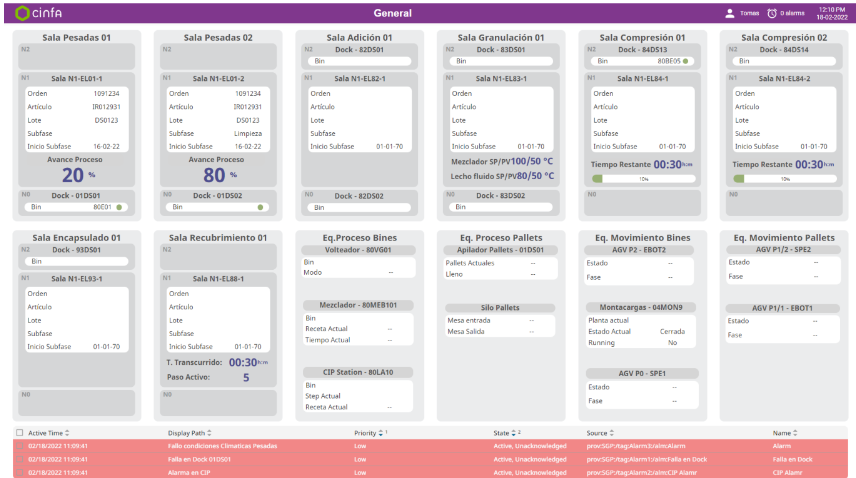Click green status dot in Dock 01DS02 bin
This screenshot has height=478, width=856.
tap(260, 207)
